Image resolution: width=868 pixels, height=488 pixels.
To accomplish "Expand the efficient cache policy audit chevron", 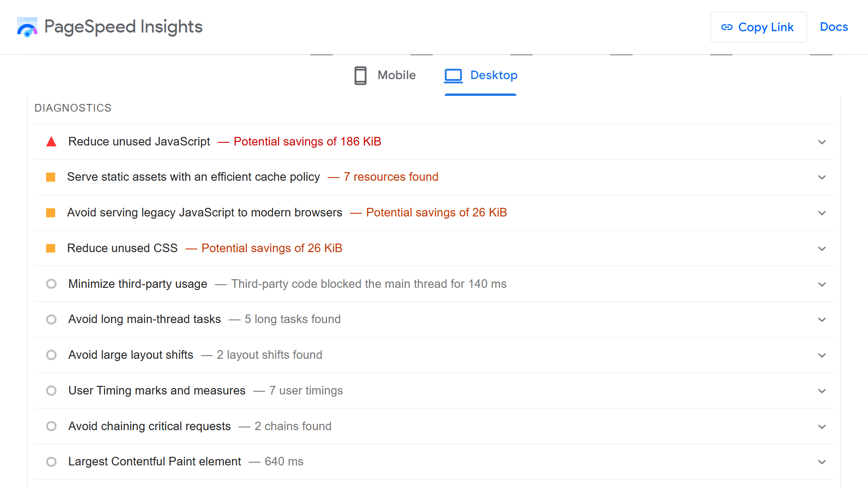I will coord(822,177).
